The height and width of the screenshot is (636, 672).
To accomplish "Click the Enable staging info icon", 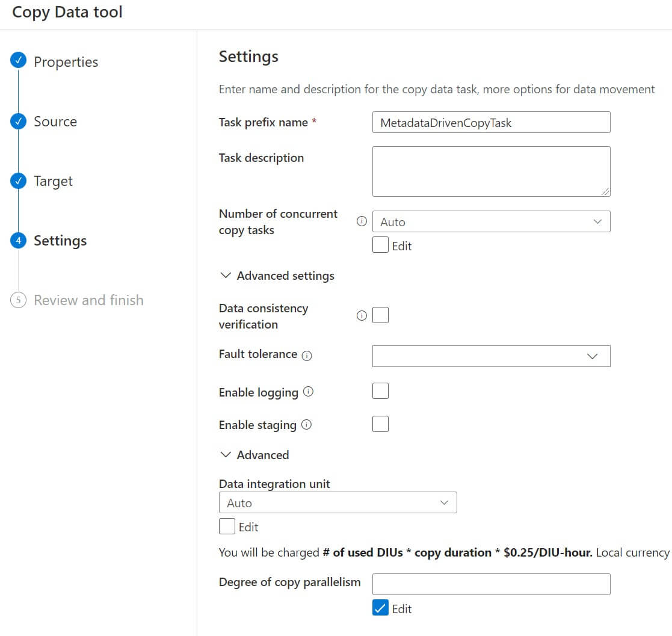I will pyautogui.click(x=306, y=425).
